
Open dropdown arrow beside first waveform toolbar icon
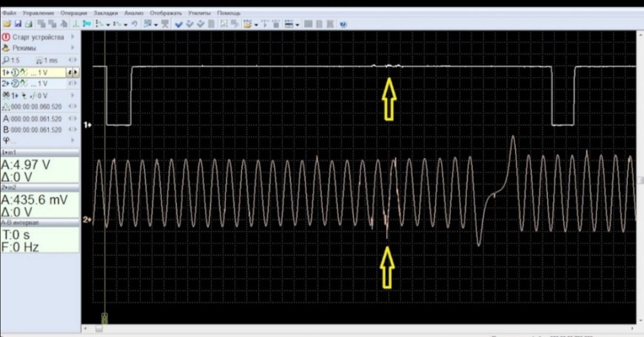point(108,25)
